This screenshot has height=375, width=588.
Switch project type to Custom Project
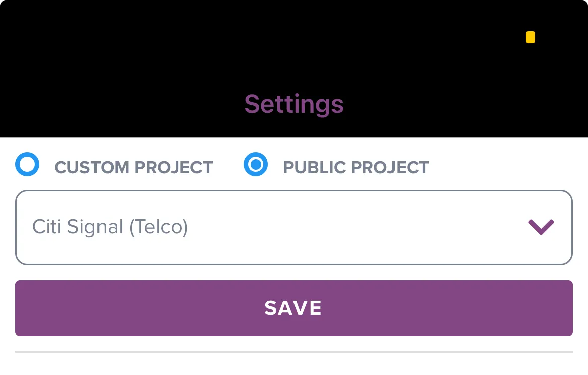27,164
